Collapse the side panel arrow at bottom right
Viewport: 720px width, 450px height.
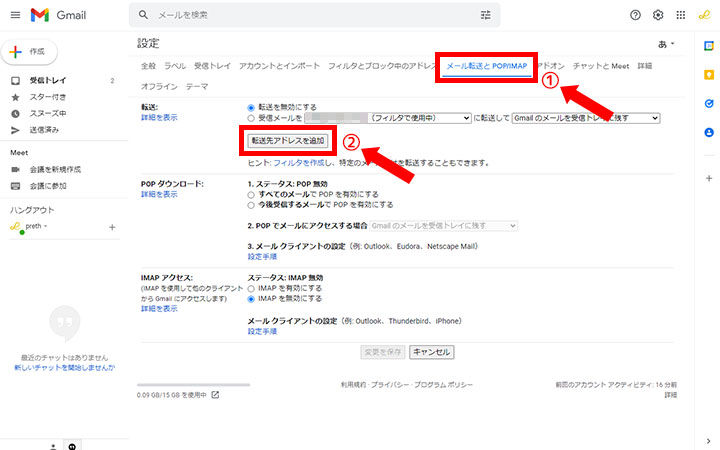point(709,441)
